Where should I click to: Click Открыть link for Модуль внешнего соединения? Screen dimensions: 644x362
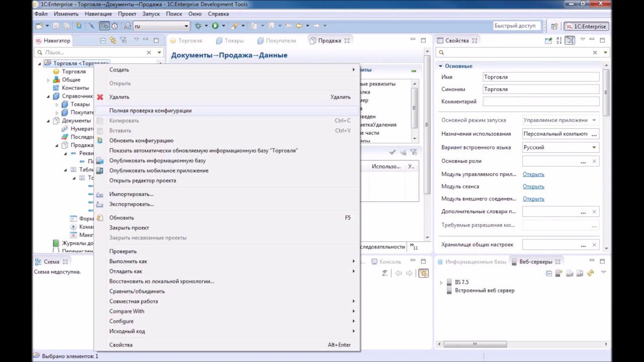pos(533,199)
